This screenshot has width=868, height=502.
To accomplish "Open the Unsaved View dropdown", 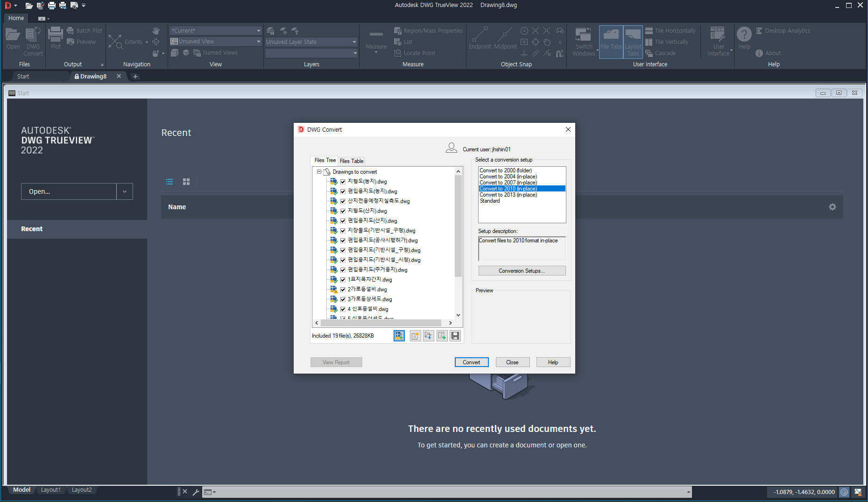I will pos(258,42).
